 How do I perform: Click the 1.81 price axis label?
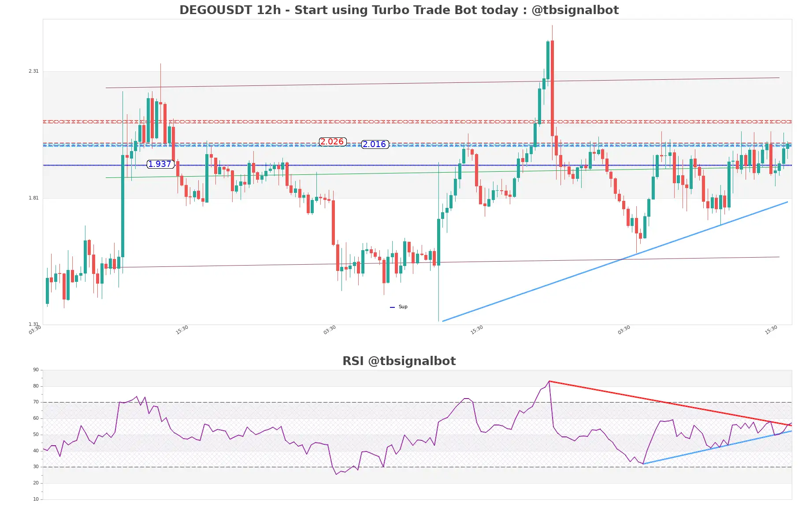33,198
